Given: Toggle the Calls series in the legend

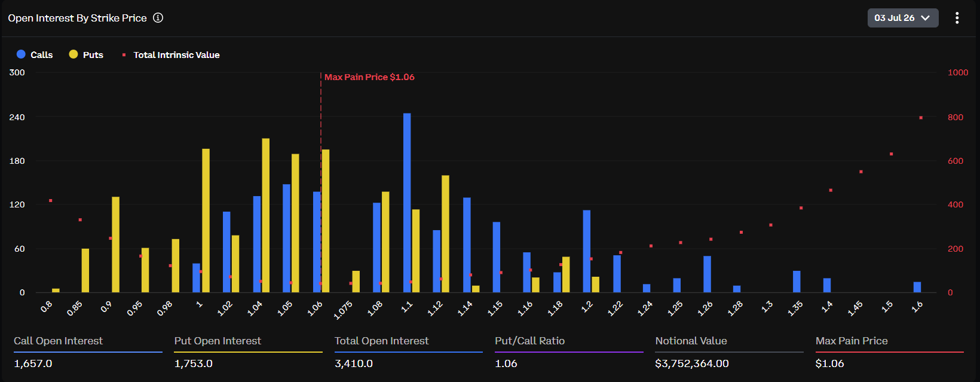Looking at the screenshot, I should click(x=35, y=54).
